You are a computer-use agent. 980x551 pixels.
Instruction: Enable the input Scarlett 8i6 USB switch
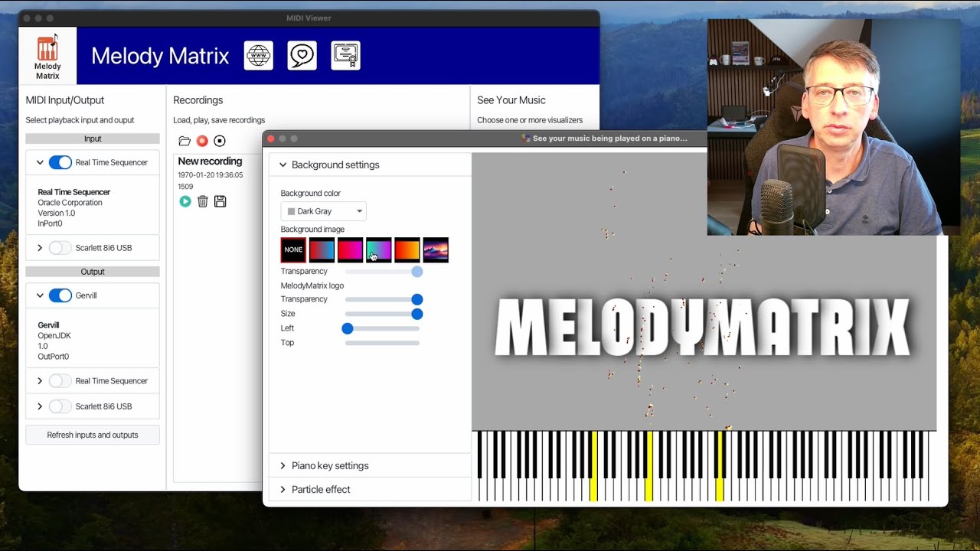60,248
